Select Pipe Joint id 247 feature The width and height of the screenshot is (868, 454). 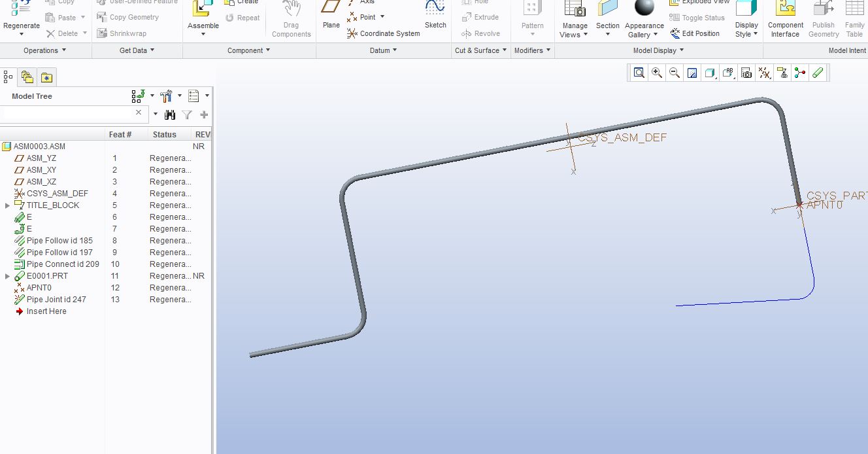click(56, 300)
